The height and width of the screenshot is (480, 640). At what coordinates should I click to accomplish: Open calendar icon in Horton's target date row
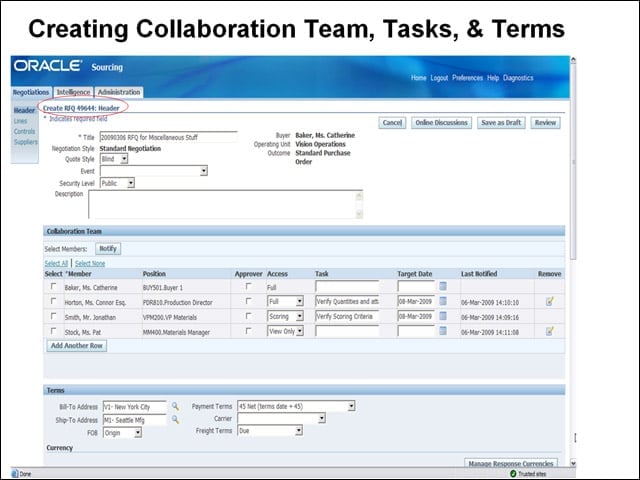[443, 301]
